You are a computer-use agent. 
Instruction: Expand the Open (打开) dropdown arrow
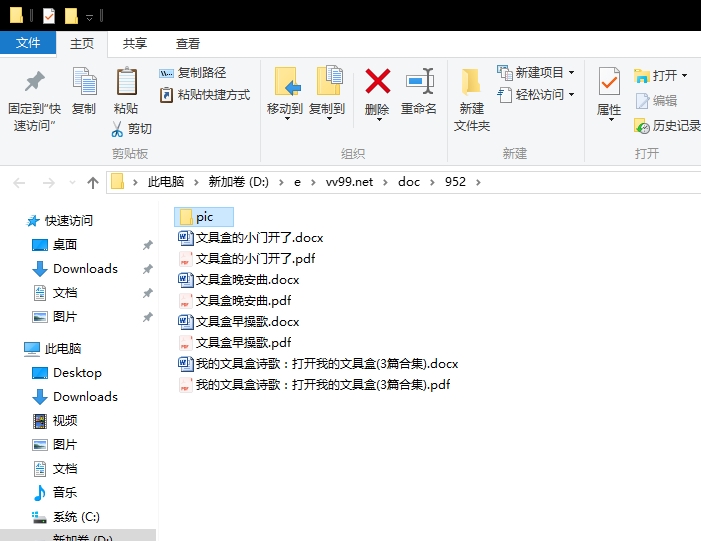point(684,76)
